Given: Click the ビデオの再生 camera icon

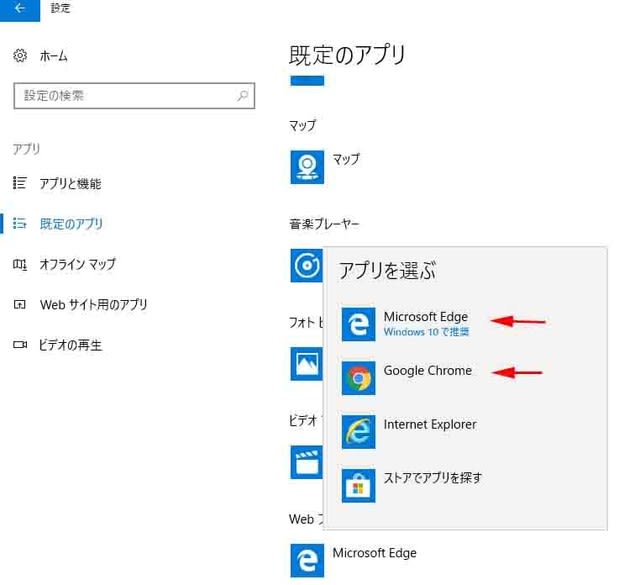Looking at the screenshot, I should (x=19, y=345).
